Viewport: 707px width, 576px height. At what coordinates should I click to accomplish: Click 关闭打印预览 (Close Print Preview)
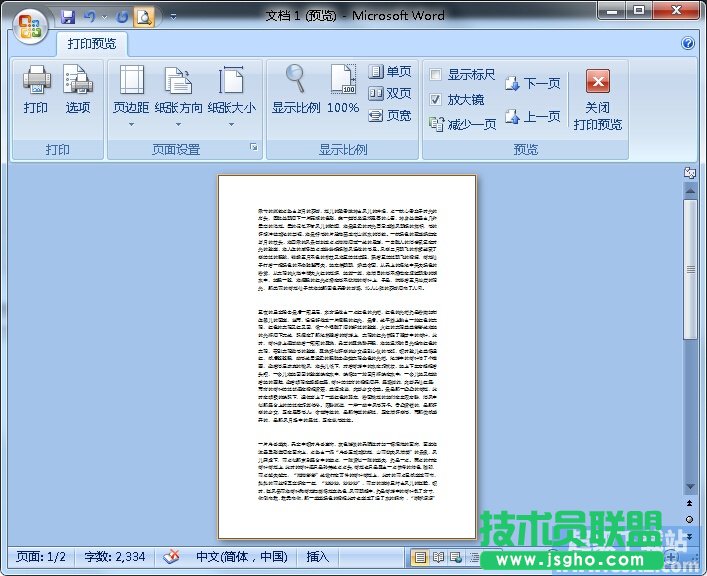(598, 100)
